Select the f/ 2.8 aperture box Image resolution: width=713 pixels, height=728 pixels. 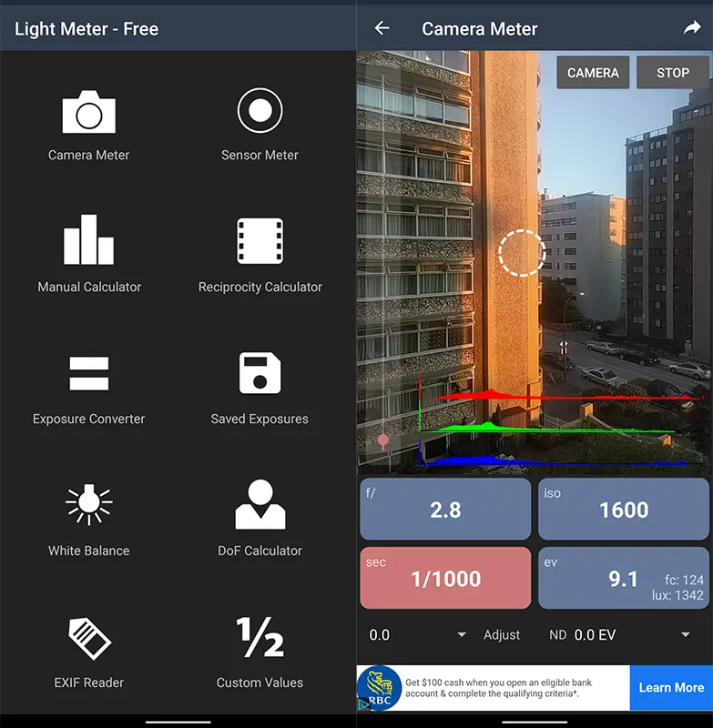tap(445, 509)
